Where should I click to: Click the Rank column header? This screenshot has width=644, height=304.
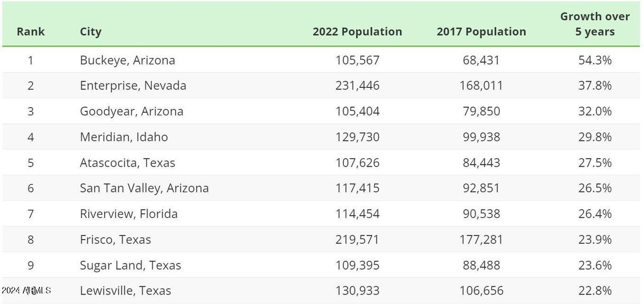(x=30, y=32)
